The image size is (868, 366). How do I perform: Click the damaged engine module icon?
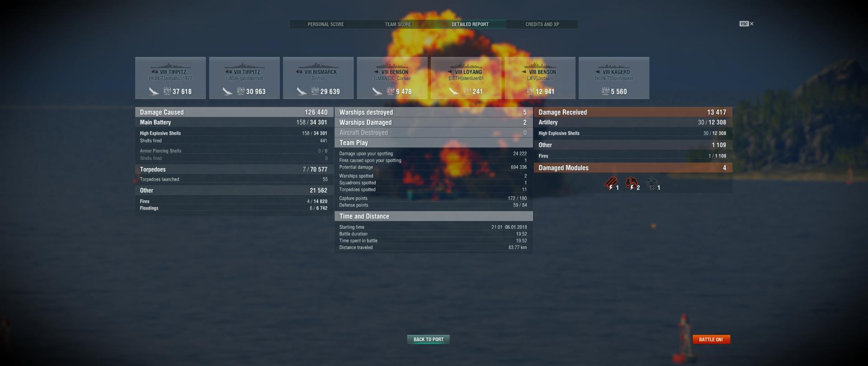[x=631, y=183]
